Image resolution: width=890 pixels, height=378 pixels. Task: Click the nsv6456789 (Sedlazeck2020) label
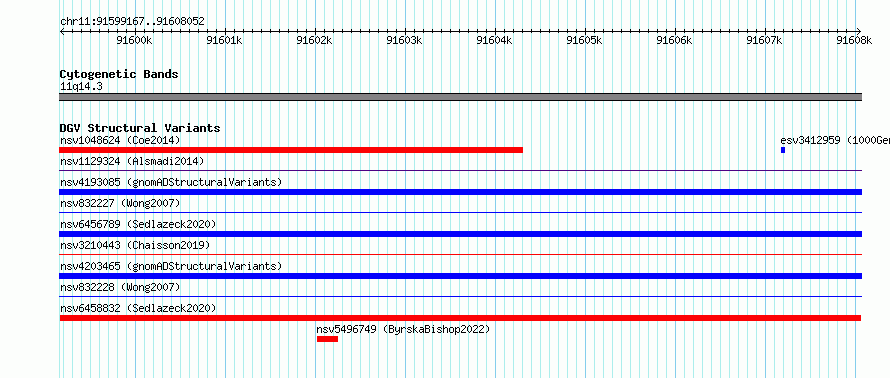(x=138, y=224)
